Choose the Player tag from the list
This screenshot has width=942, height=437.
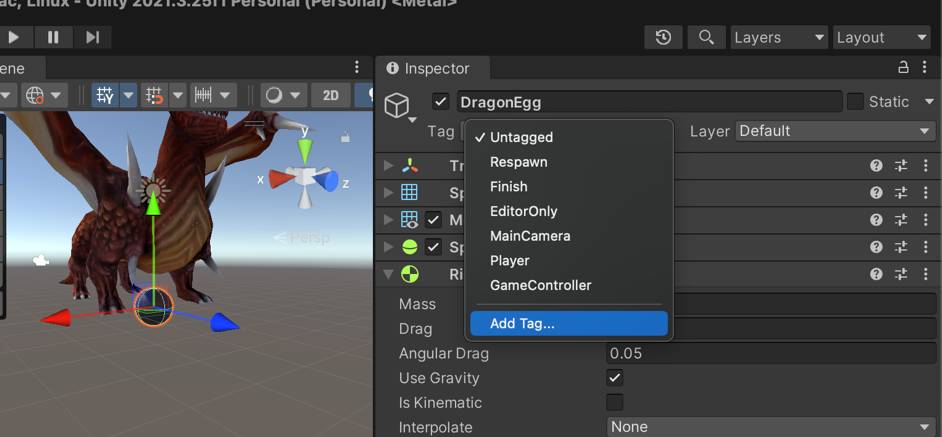tap(509, 260)
